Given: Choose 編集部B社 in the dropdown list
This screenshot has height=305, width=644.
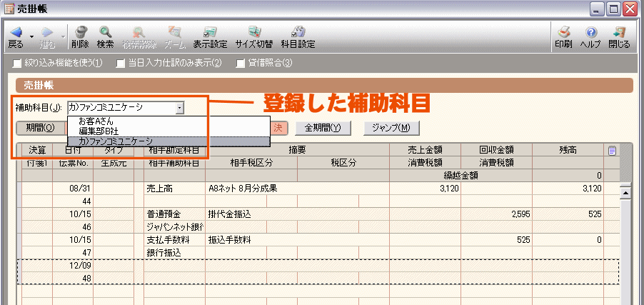Looking at the screenshot, I should pos(168,131).
